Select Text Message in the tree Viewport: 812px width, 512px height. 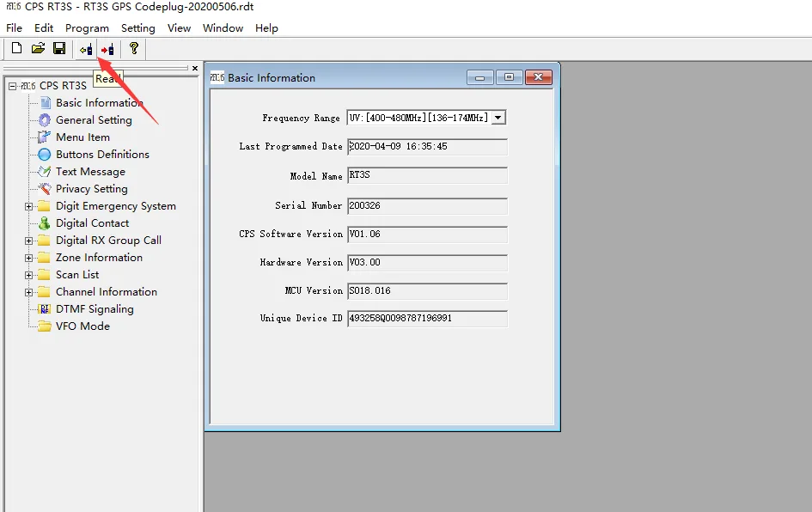[x=90, y=171]
